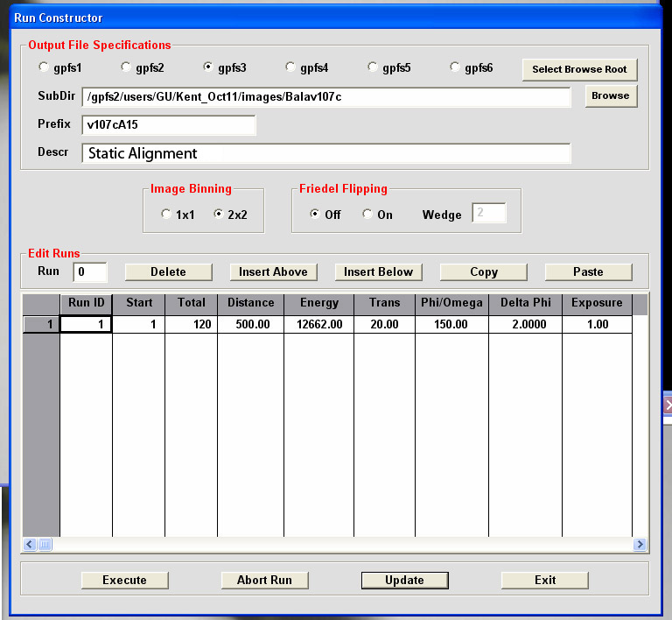Choose the gpfs4 output option

290,67
